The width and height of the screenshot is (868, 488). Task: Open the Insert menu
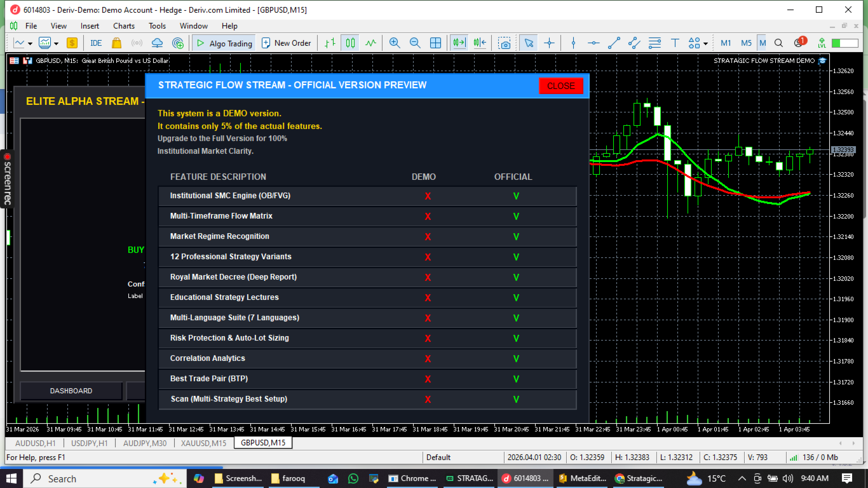coord(90,26)
